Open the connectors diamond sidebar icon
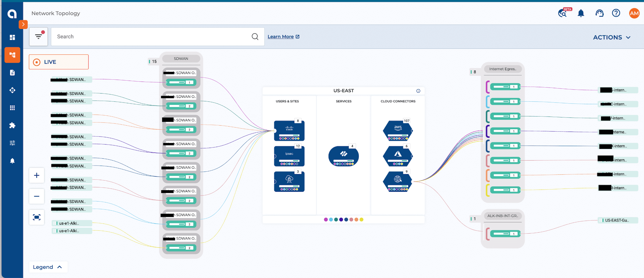Viewport: 644px width, 278px height. 12,90
